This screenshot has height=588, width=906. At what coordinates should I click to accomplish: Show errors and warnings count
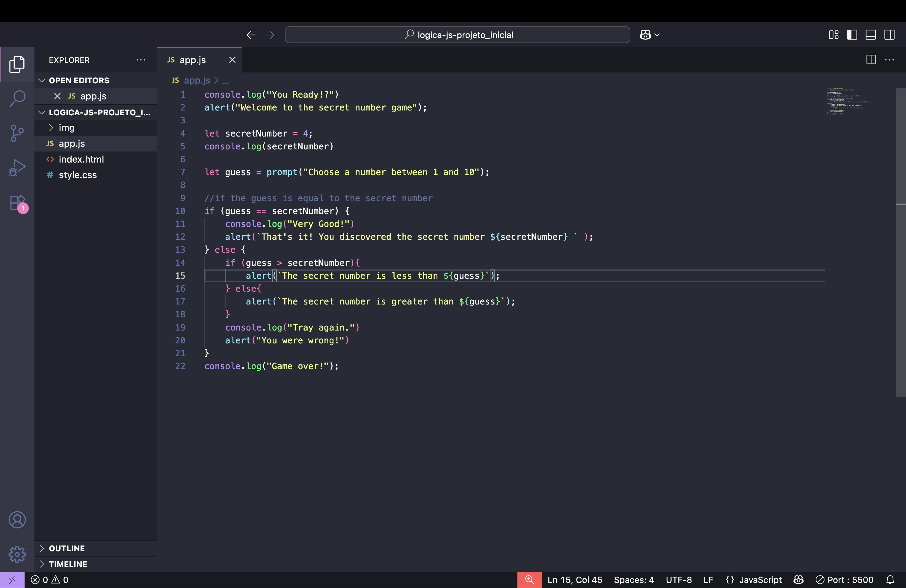click(x=50, y=580)
